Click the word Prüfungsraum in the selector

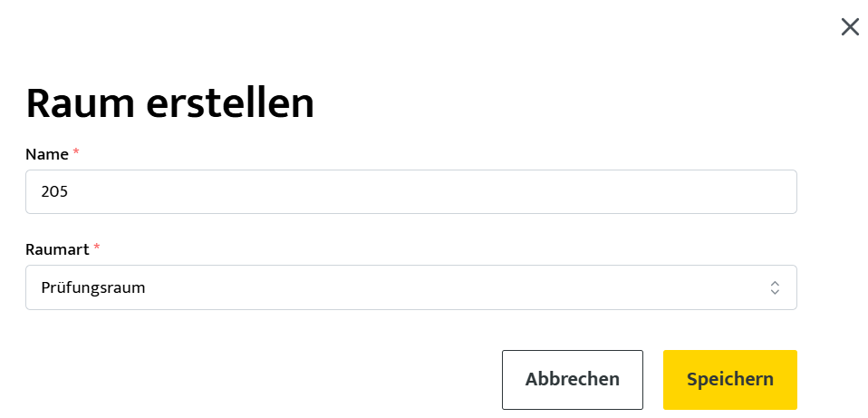(x=93, y=288)
